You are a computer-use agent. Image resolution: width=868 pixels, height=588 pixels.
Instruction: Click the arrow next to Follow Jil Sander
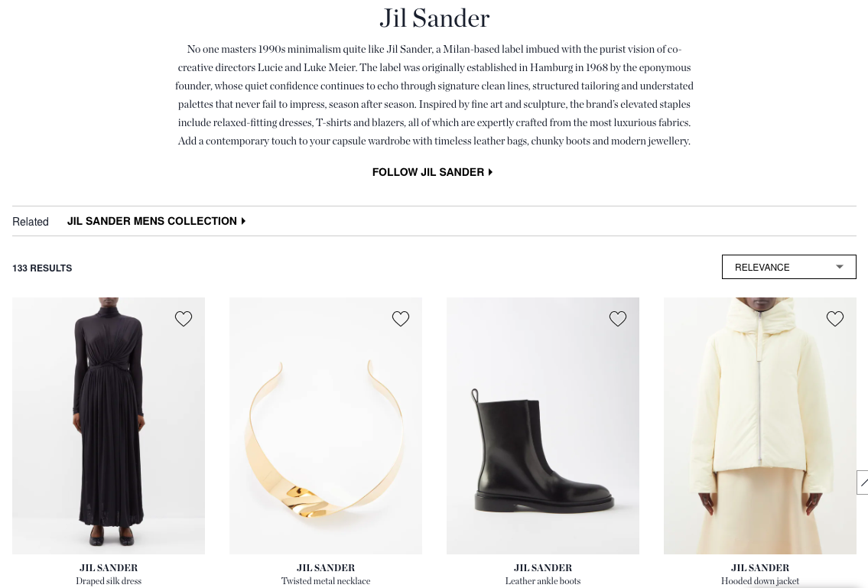(x=490, y=172)
